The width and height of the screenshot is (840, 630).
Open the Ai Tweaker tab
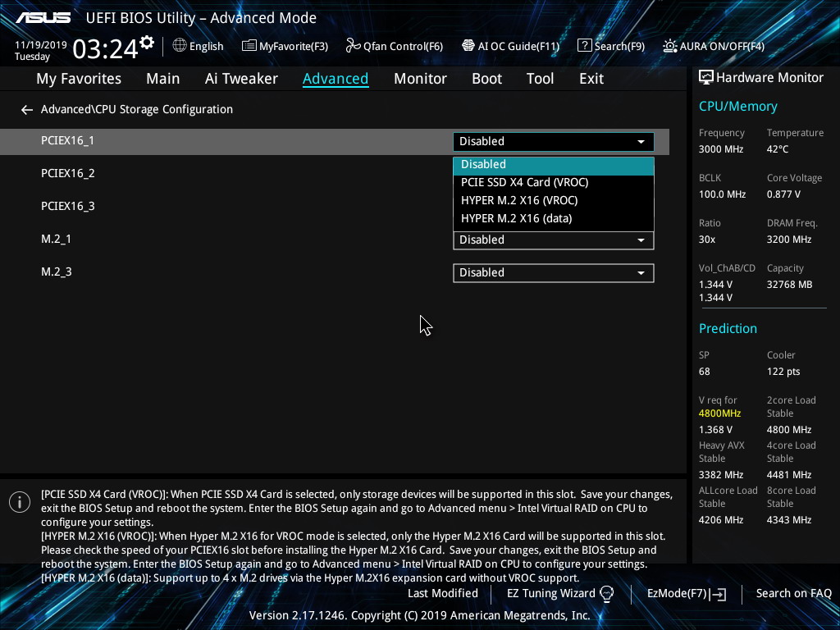tap(241, 79)
